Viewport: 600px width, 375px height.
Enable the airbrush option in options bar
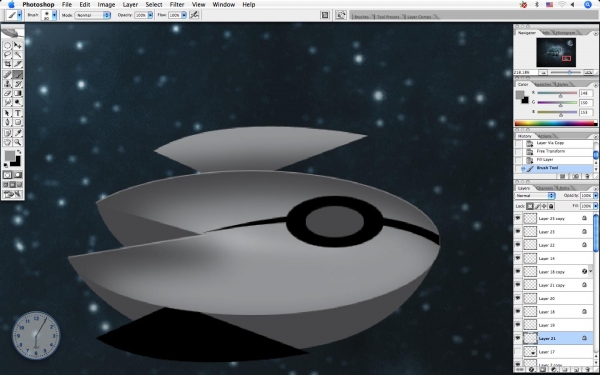[x=194, y=15]
